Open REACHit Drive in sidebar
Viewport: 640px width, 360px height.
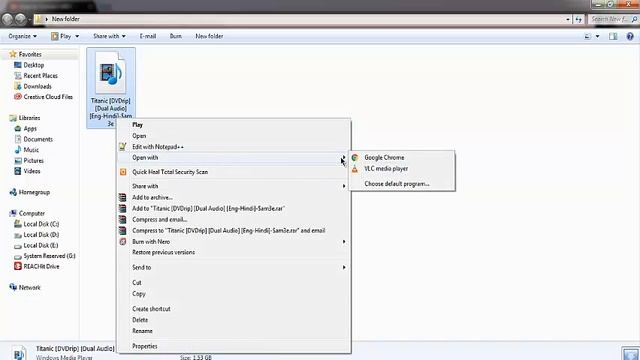point(41,267)
